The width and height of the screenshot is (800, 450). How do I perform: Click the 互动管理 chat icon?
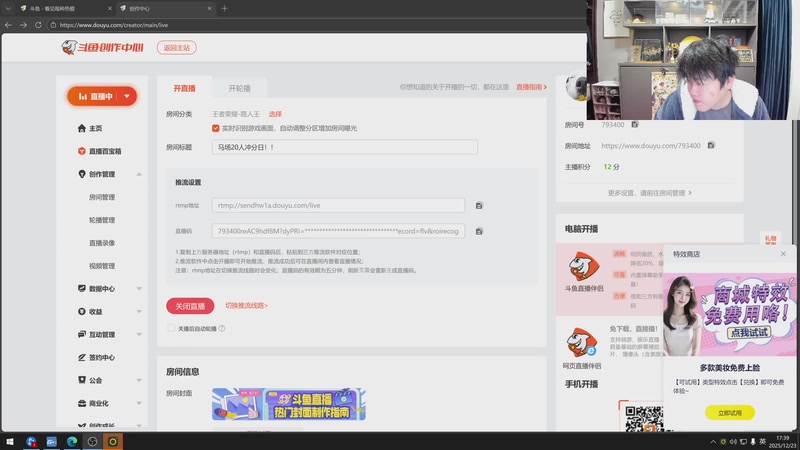(82, 334)
